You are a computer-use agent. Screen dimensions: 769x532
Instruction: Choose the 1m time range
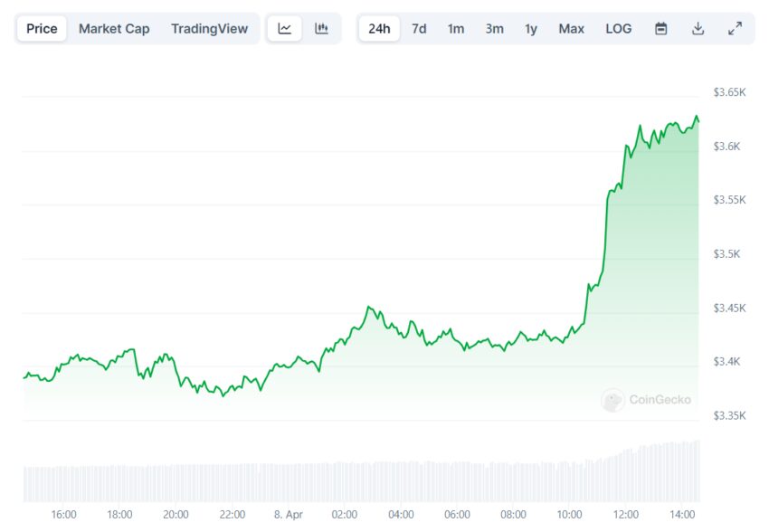click(456, 28)
